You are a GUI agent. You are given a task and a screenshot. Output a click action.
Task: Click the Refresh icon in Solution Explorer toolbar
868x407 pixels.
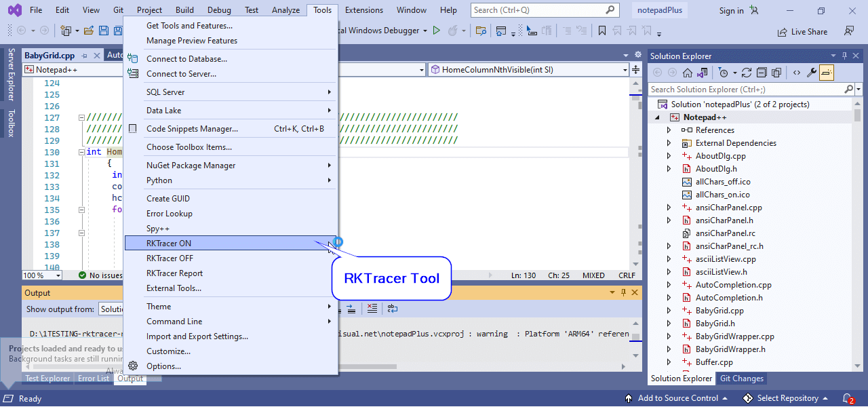click(x=746, y=72)
